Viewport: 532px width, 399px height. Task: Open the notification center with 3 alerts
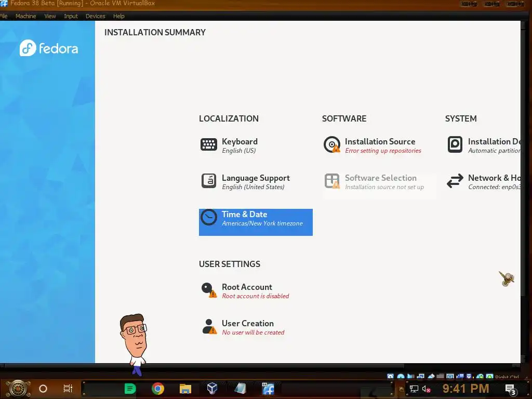pos(511,390)
